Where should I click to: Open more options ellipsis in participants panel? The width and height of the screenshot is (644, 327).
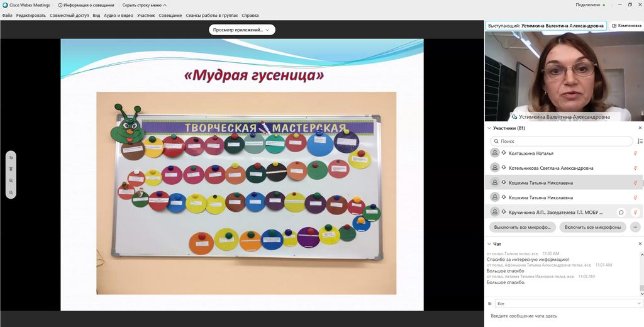(x=636, y=227)
